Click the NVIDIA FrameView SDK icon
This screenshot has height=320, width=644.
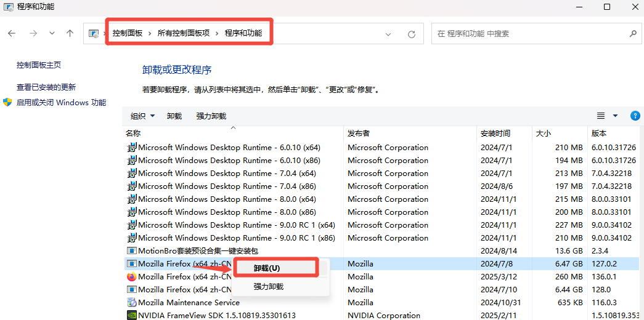point(131,316)
